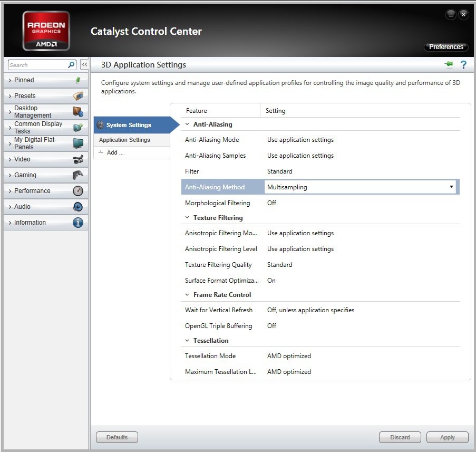Screen dimensions: 476x452
Task: Collapse the sidebar with the double-chevron button
Action: pos(84,64)
